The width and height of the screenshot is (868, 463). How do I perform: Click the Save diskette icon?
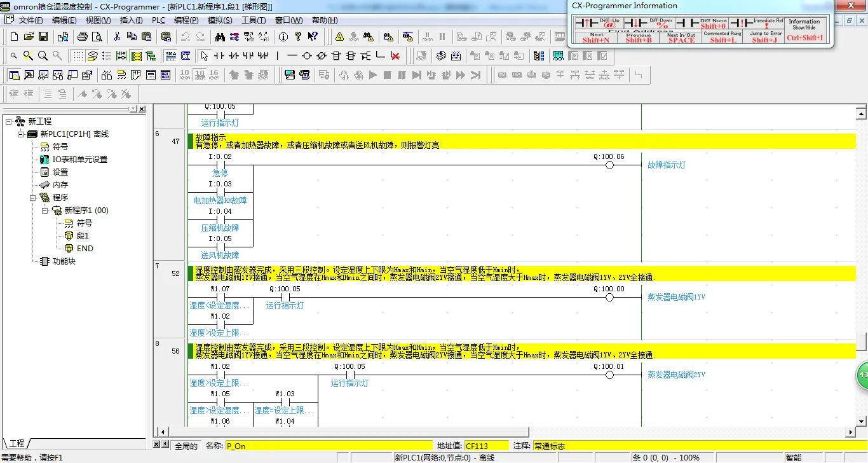43,37
